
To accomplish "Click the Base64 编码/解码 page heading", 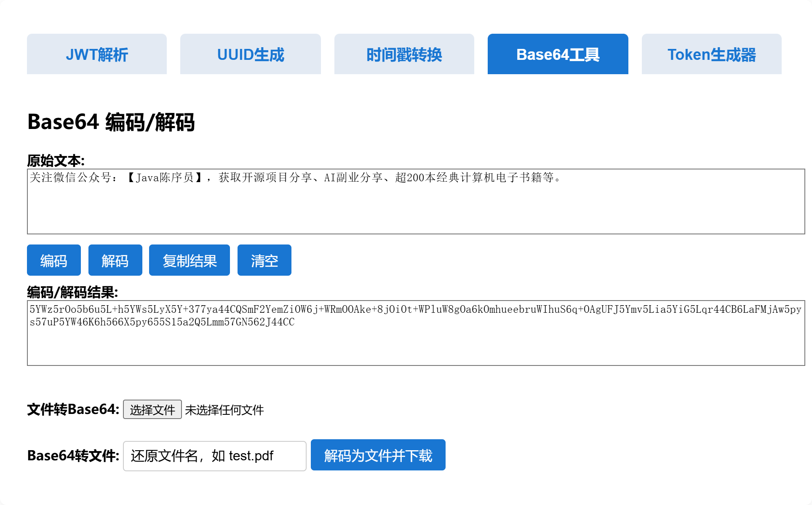I will pos(111,122).
